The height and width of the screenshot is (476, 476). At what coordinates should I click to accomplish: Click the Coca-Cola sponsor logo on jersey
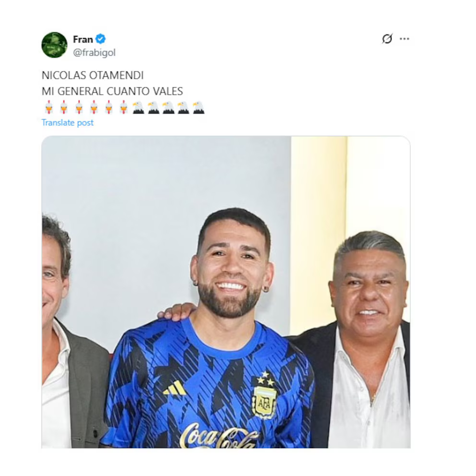click(218, 436)
